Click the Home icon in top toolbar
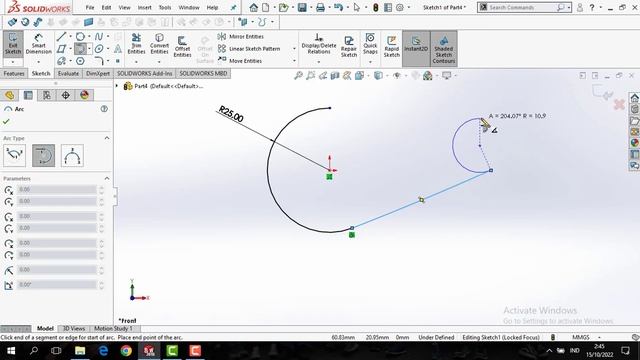Image resolution: width=640 pixels, height=360 pixels. click(253, 7)
